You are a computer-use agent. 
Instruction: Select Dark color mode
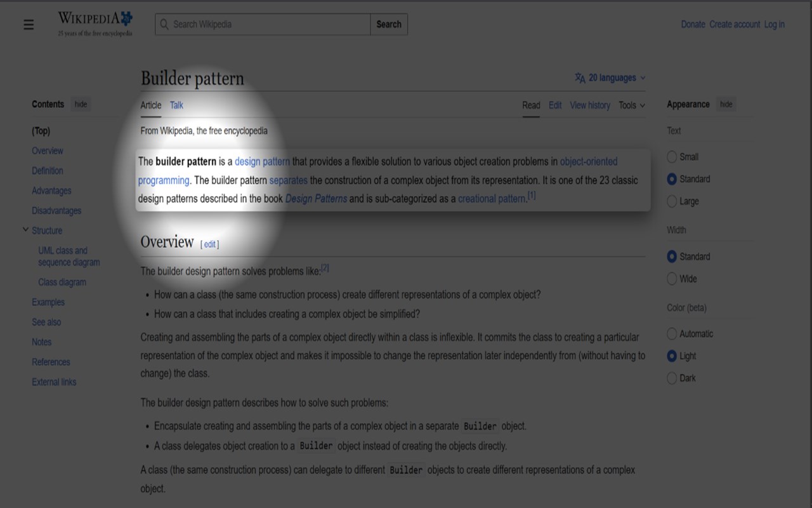pyautogui.click(x=672, y=378)
